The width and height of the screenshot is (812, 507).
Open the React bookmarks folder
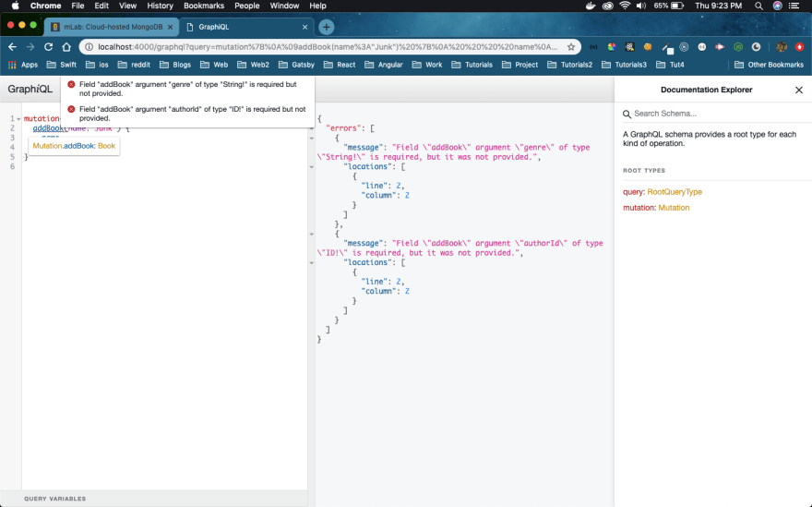340,65
